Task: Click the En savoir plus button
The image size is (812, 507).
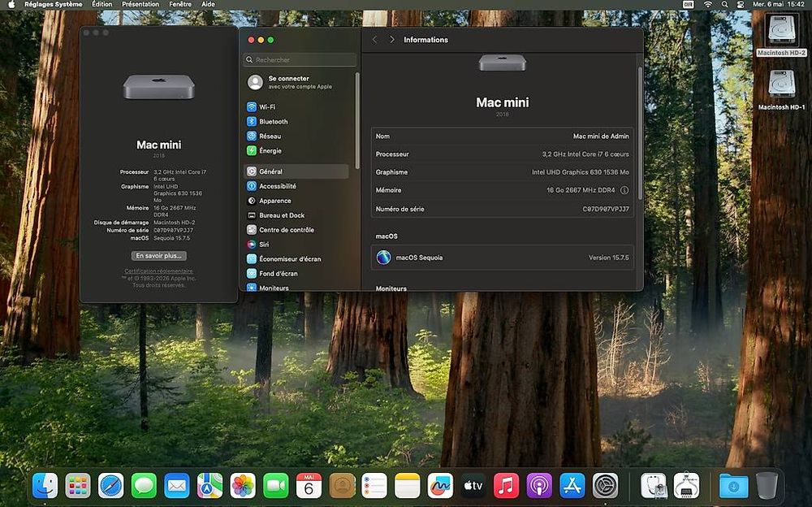Action: (158, 256)
